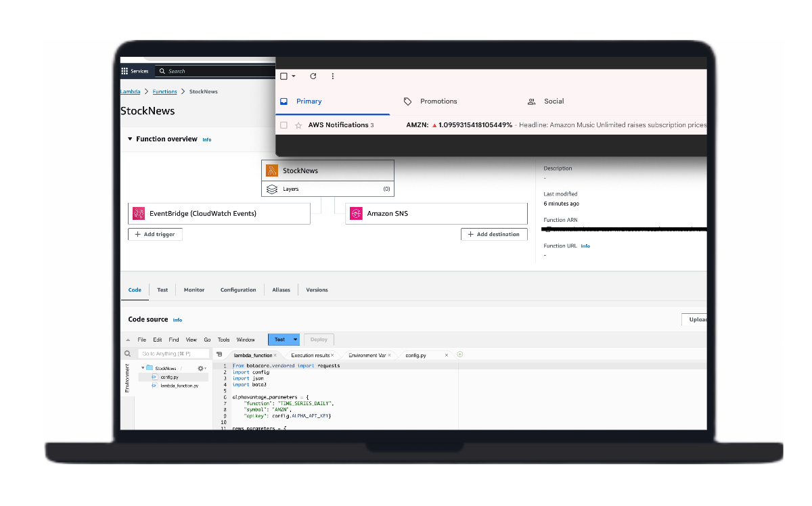Screen dimensions: 812x506
Task: Collapse the Function overview section
Action: click(130, 139)
